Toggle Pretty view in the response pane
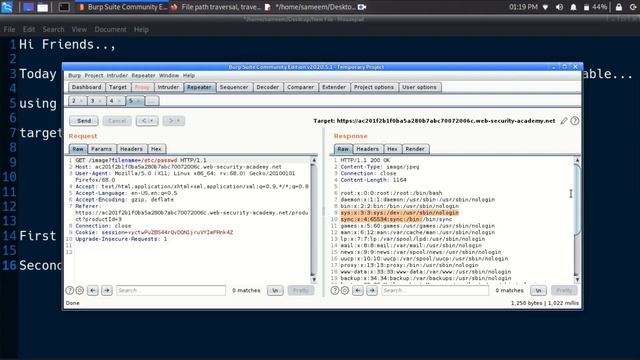The width and height of the screenshot is (640, 360). tap(564, 290)
